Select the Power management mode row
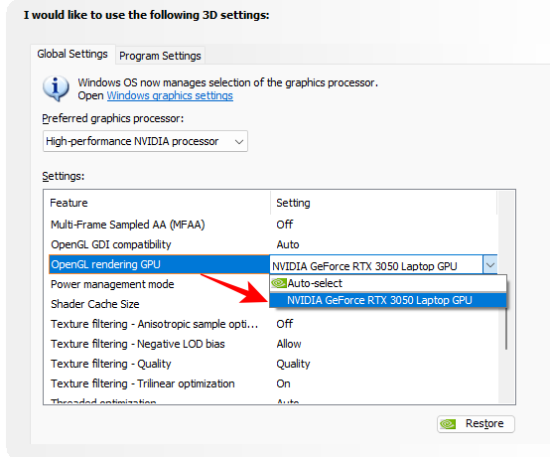This screenshot has height=457, width=550. 159,284
